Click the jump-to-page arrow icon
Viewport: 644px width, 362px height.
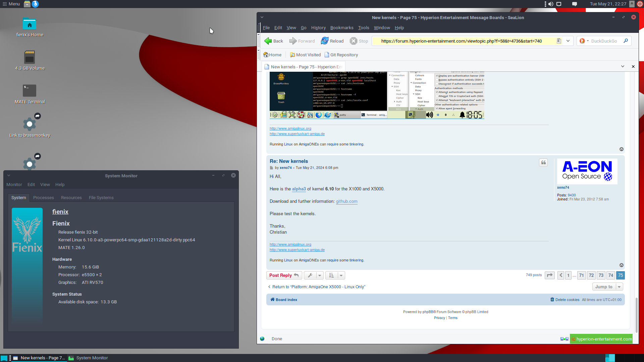tap(549, 276)
